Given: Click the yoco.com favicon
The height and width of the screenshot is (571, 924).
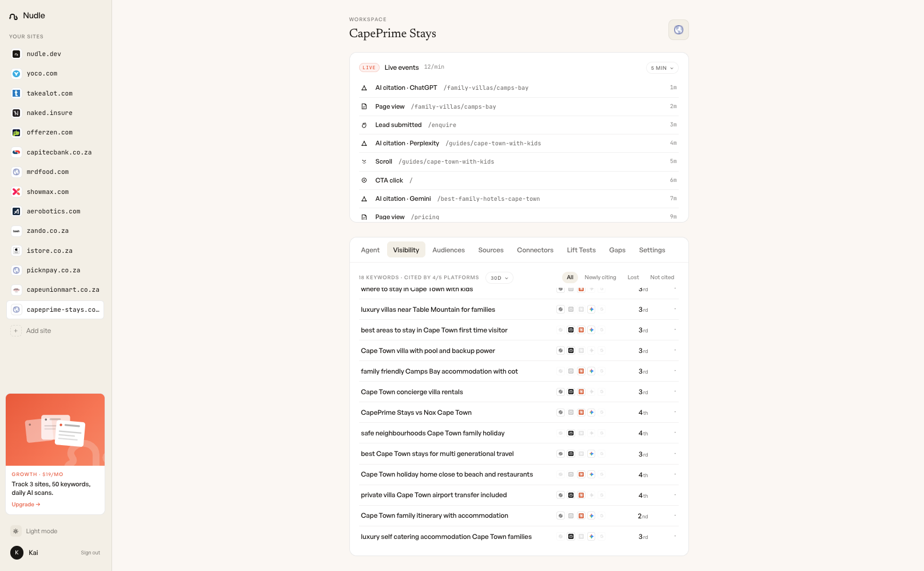Looking at the screenshot, I should coord(17,73).
